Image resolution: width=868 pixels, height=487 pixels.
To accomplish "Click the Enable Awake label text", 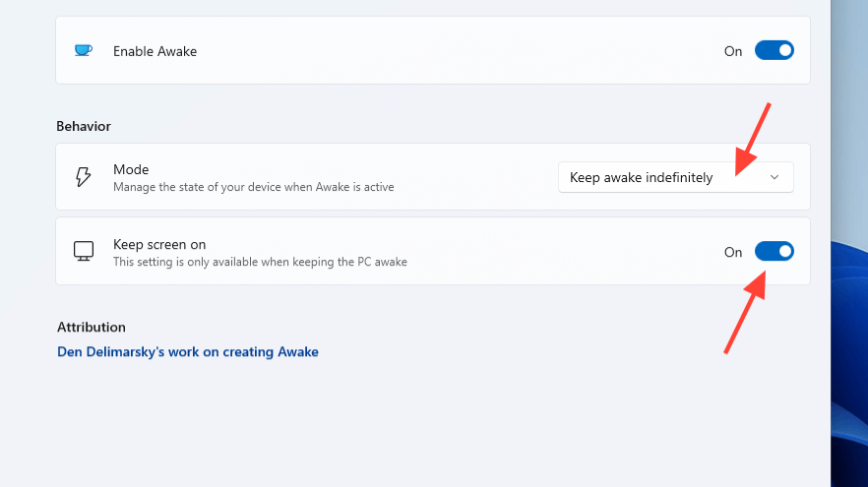I will [x=155, y=51].
